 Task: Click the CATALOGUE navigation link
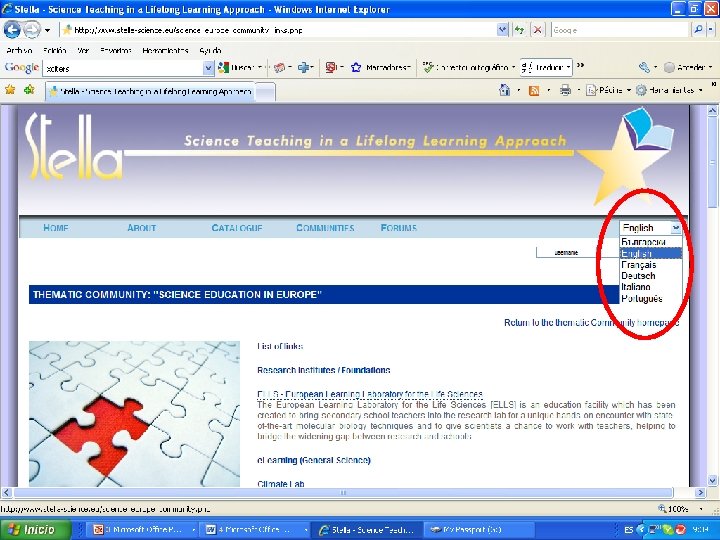237,228
